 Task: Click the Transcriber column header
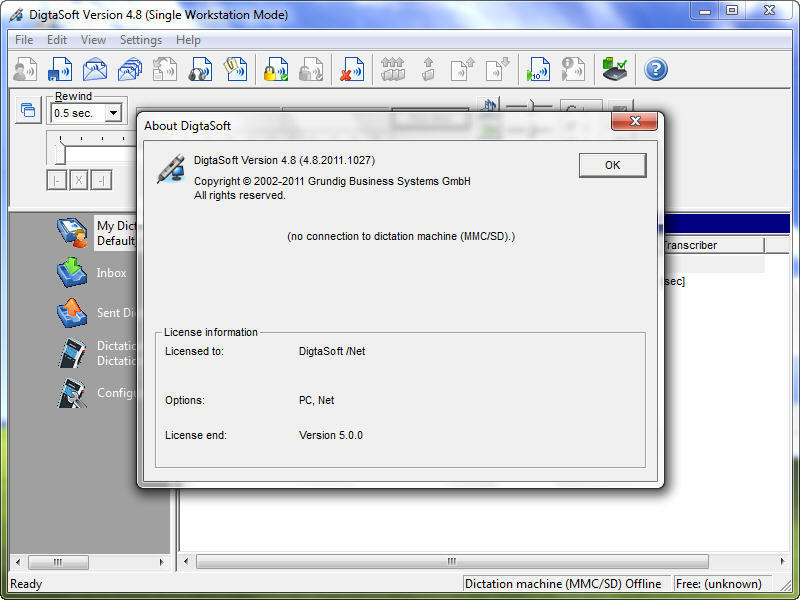(x=714, y=245)
